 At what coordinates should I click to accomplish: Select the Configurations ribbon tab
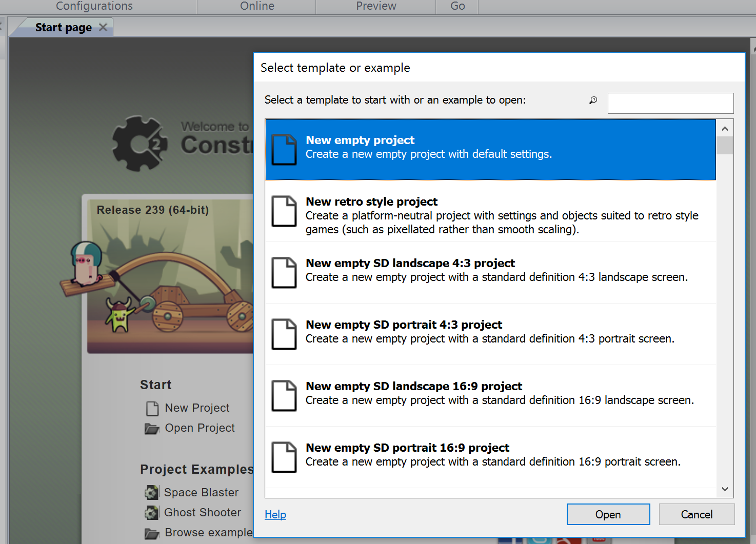[94, 6]
